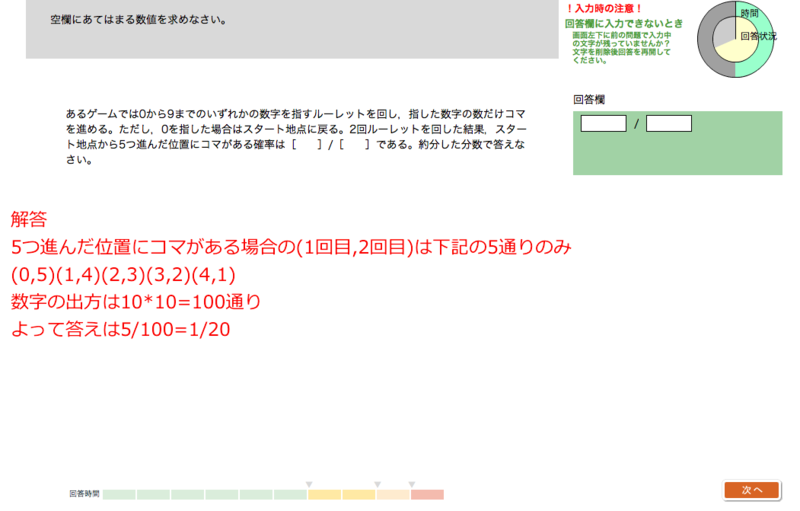Click the first triangle marker above time bar
Image resolution: width=800 pixels, height=511 pixels.
(309, 484)
